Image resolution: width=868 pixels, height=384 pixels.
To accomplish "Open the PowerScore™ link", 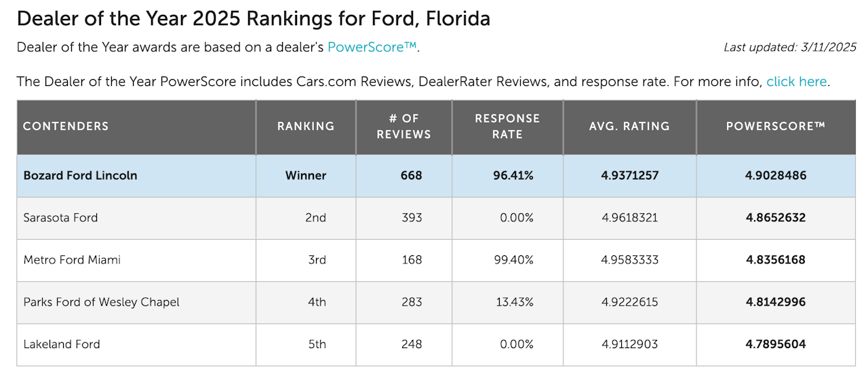I will click(x=372, y=47).
